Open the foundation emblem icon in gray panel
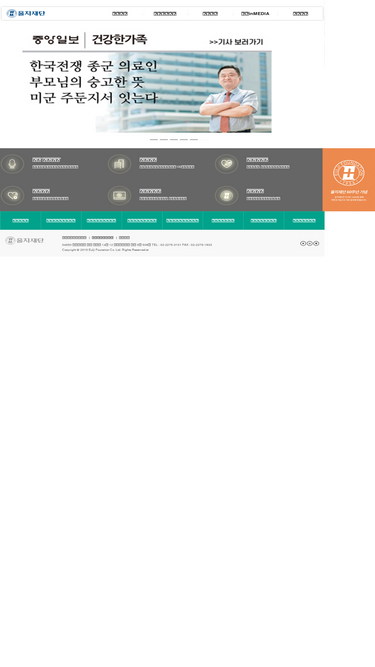This screenshot has height=667, width=375. [226, 195]
